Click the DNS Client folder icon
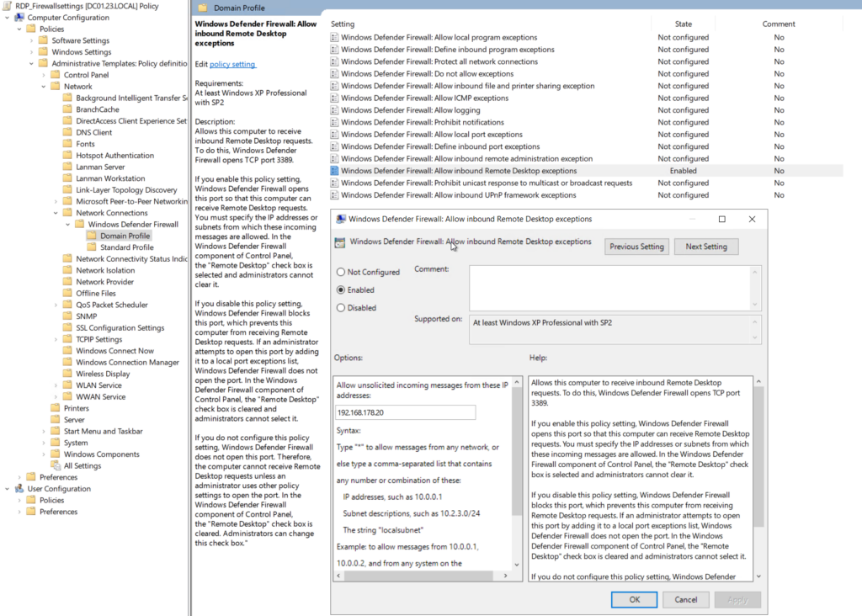 pos(67,132)
